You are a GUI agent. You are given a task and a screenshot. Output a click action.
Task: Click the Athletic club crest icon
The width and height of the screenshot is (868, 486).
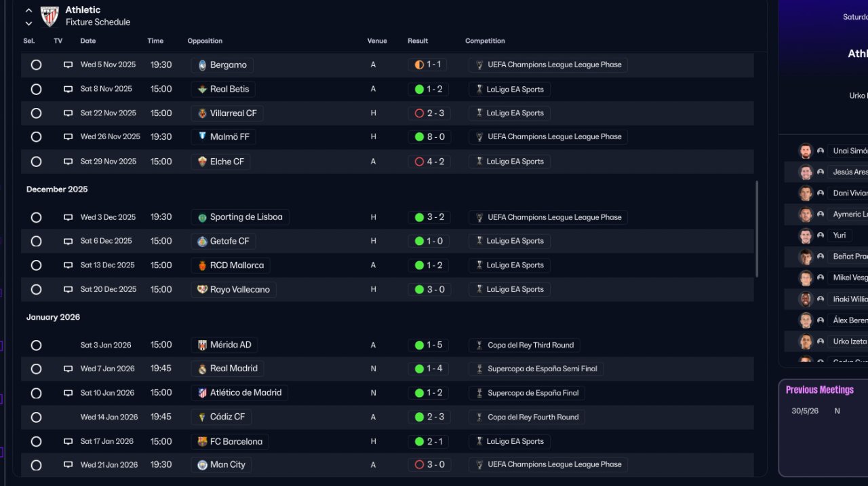50,16
